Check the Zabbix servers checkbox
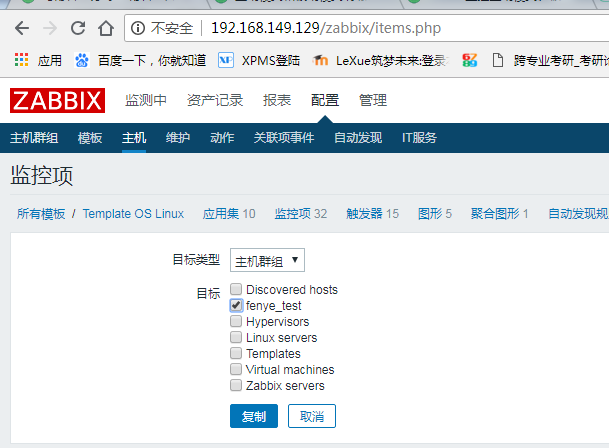Viewport: 609px width, 448px height. pos(236,385)
